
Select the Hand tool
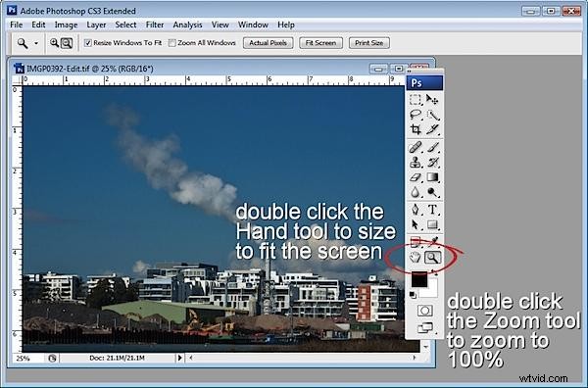[416, 258]
